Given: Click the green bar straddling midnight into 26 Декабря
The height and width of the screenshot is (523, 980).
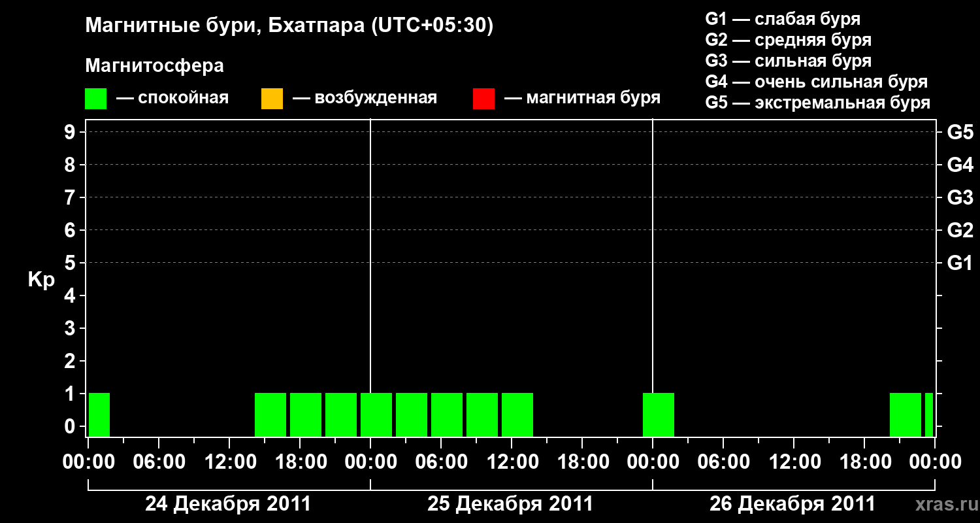Looking at the screenshot, I should 659,414.
